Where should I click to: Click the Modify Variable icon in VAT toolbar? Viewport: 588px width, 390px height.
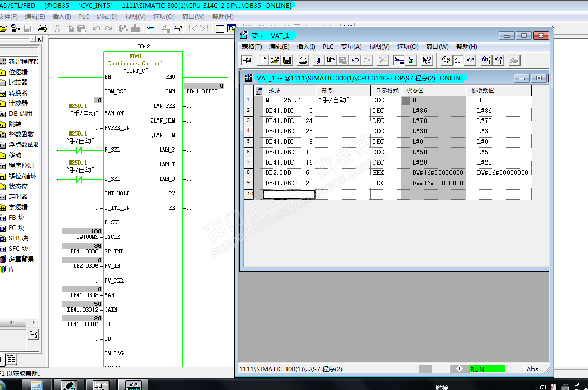[470, 60]
